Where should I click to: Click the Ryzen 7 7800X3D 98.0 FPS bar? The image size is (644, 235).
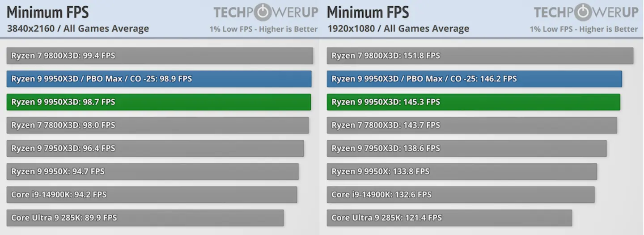157,125
